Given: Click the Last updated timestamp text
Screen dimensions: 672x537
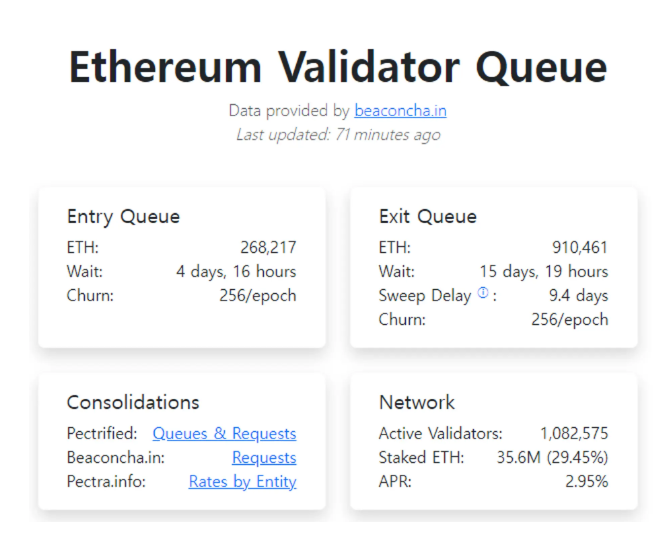Looking at the screenshot, I should (x=337, y=135).
